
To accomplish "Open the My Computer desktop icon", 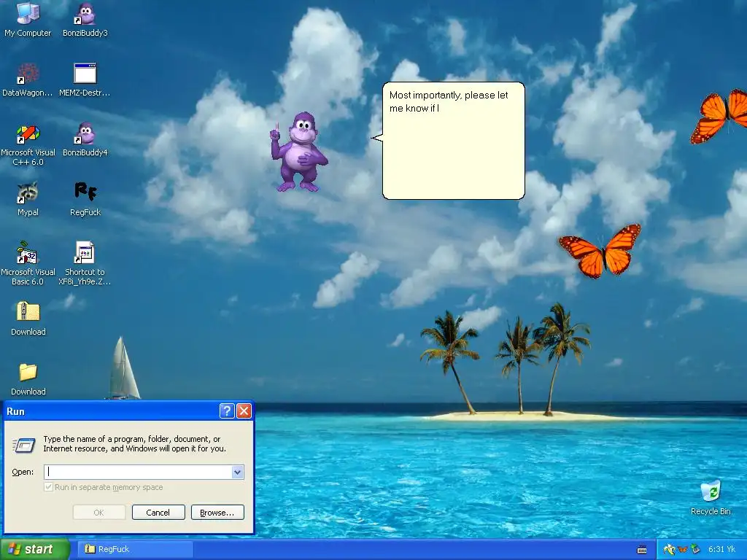I will [28, 19].
